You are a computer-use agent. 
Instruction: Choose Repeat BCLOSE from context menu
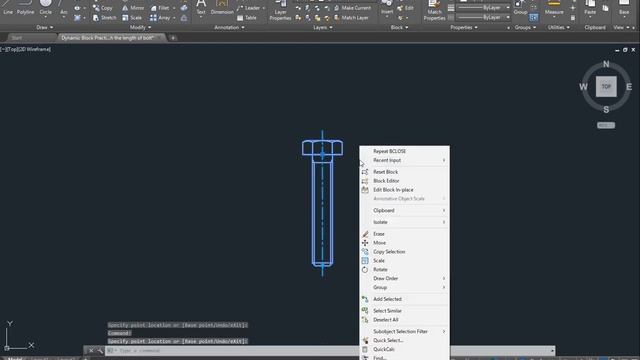(404, 151)
